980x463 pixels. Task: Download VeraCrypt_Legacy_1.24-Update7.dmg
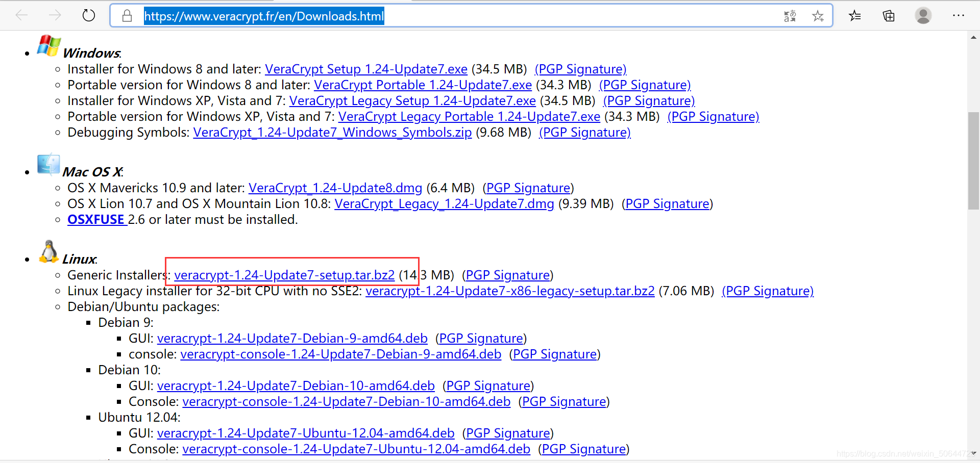coord(444,204)
